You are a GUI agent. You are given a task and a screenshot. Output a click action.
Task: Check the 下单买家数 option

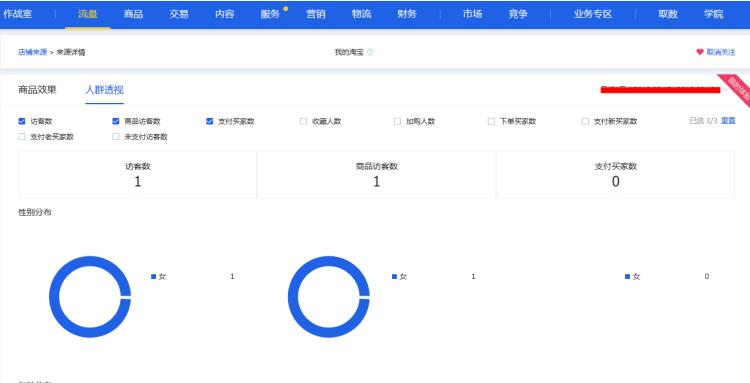[x=491, y=121]
